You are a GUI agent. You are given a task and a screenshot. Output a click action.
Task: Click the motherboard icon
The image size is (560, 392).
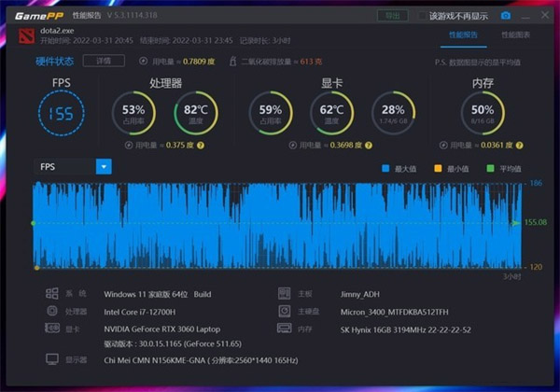click(x=285, y=293)
